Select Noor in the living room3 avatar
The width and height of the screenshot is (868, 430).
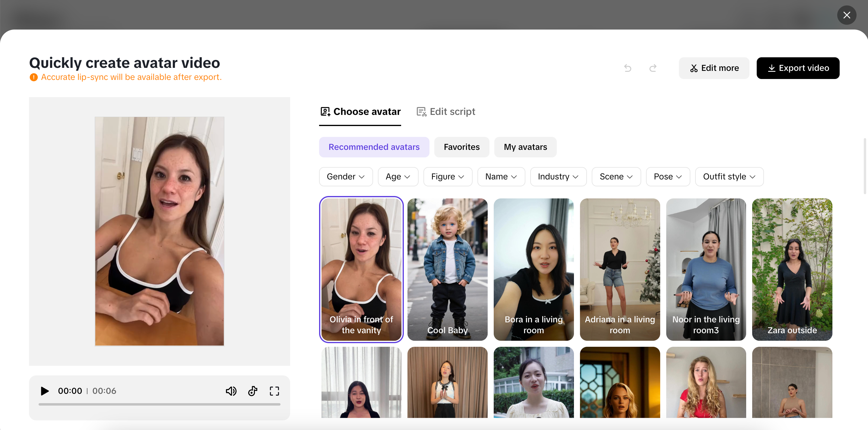(706, 269)
